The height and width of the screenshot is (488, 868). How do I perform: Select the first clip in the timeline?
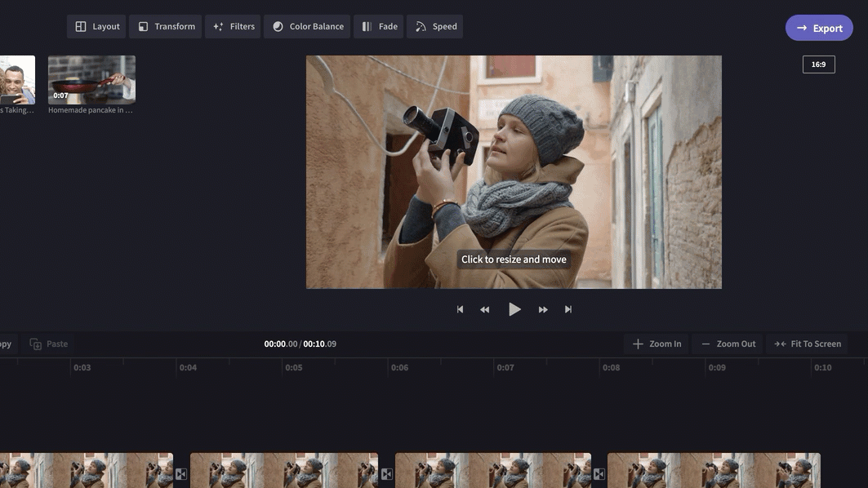click(87, 470)
